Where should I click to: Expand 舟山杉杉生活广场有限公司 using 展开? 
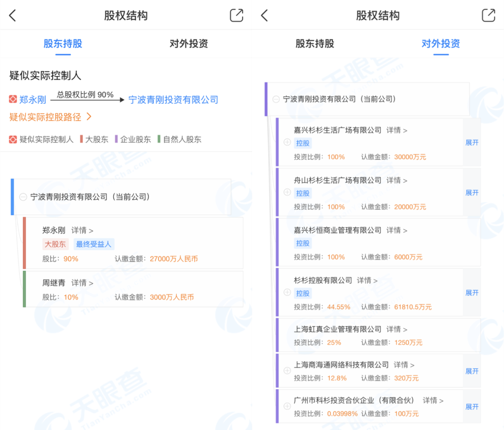[x=472, y=193]
